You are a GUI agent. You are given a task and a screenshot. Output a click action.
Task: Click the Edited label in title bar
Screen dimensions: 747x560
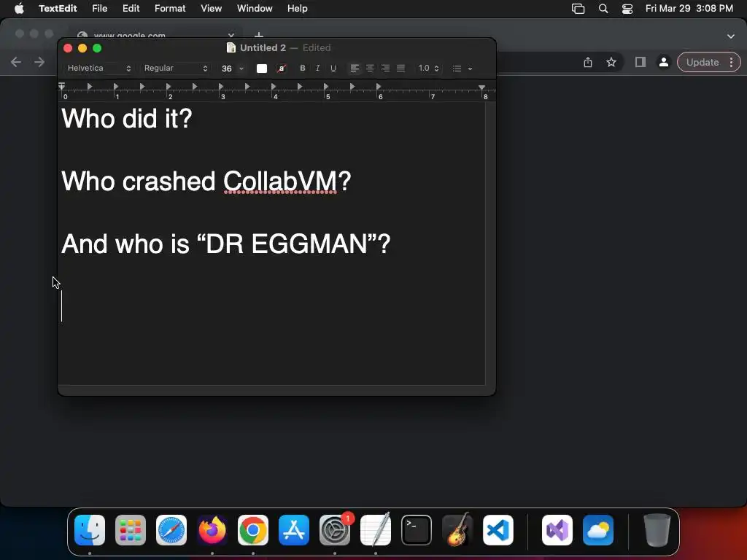point(317,47)
